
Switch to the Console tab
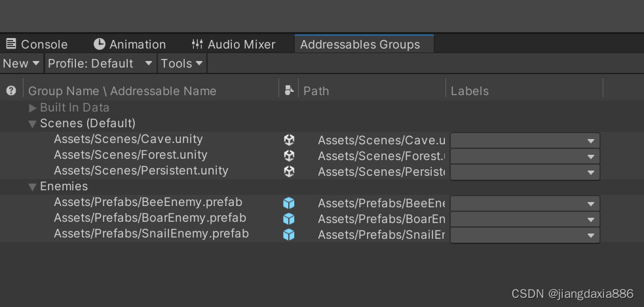pyautogui.click(x=37, y=45)
